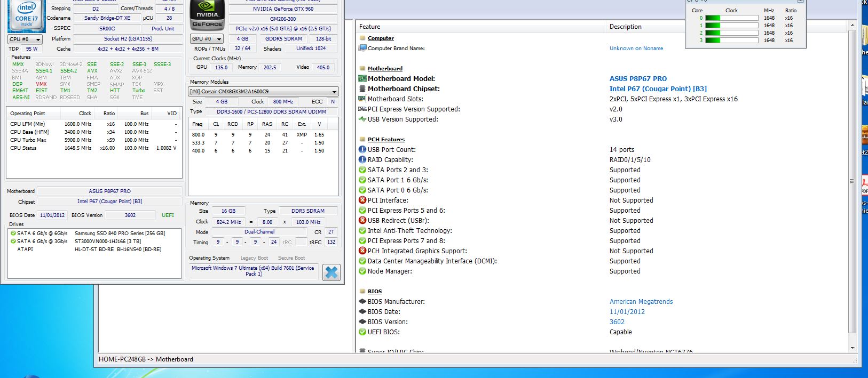Open the American Megatrends link
This screenshot has height=378, width=868.
[641, 301]
